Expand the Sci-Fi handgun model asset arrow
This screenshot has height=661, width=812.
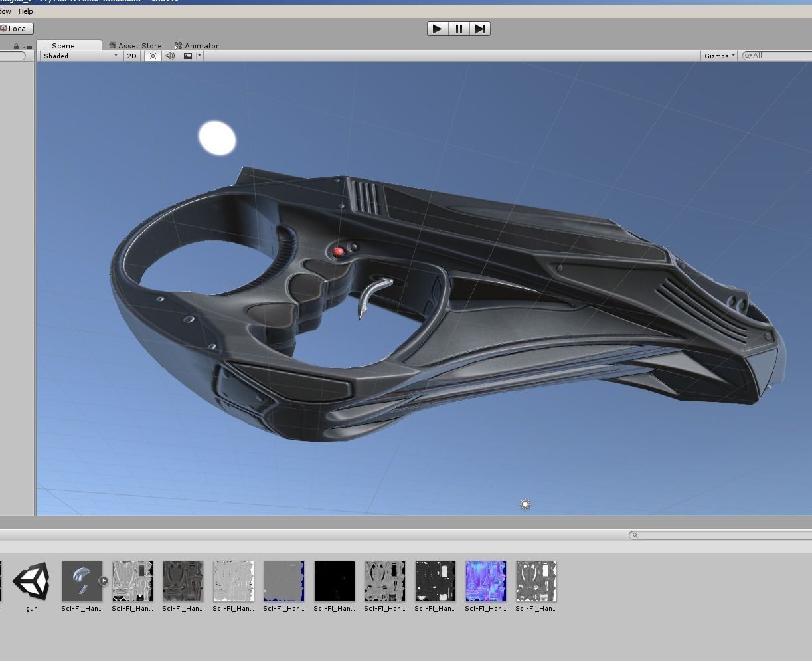click(x=103, y=581)
